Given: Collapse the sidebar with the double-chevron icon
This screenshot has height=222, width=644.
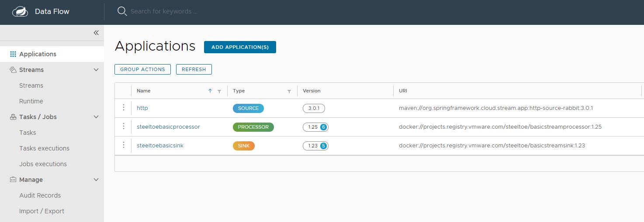Looking at the screenshot, I should [96, 33].
